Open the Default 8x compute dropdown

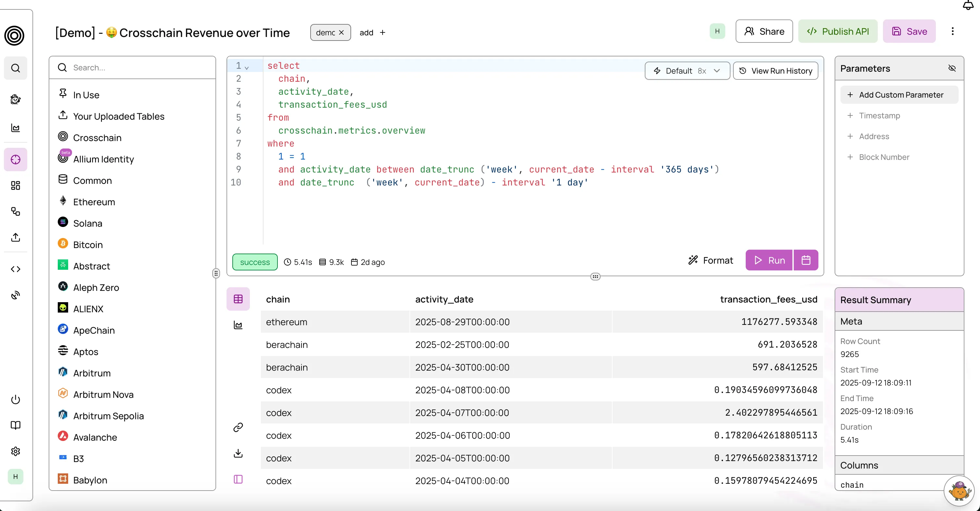click(x=687, y=71)
